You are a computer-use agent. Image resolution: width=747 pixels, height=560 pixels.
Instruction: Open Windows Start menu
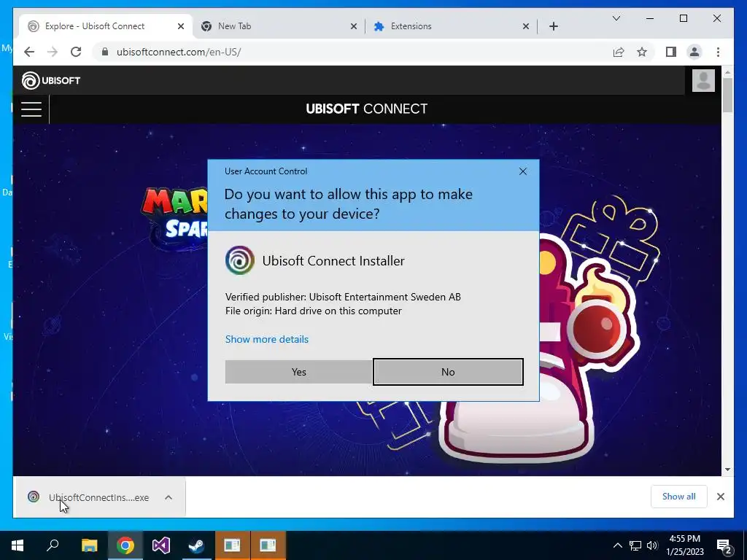pos(18,545)
